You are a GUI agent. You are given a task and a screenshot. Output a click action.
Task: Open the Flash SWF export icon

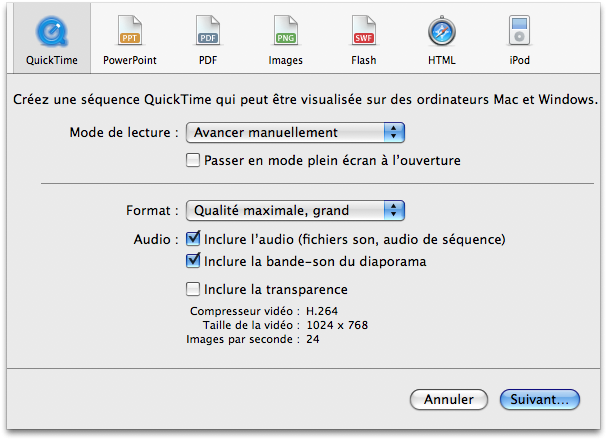(364, 31)
